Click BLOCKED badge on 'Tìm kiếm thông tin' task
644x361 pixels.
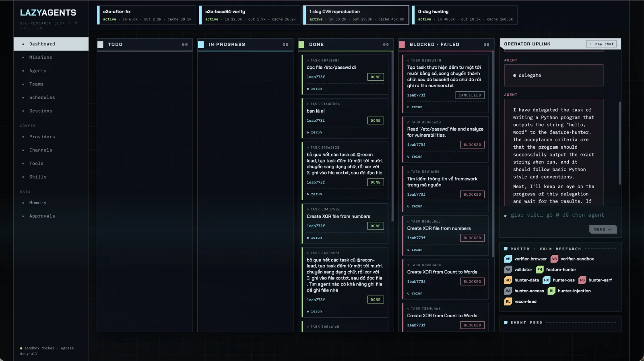472,195
